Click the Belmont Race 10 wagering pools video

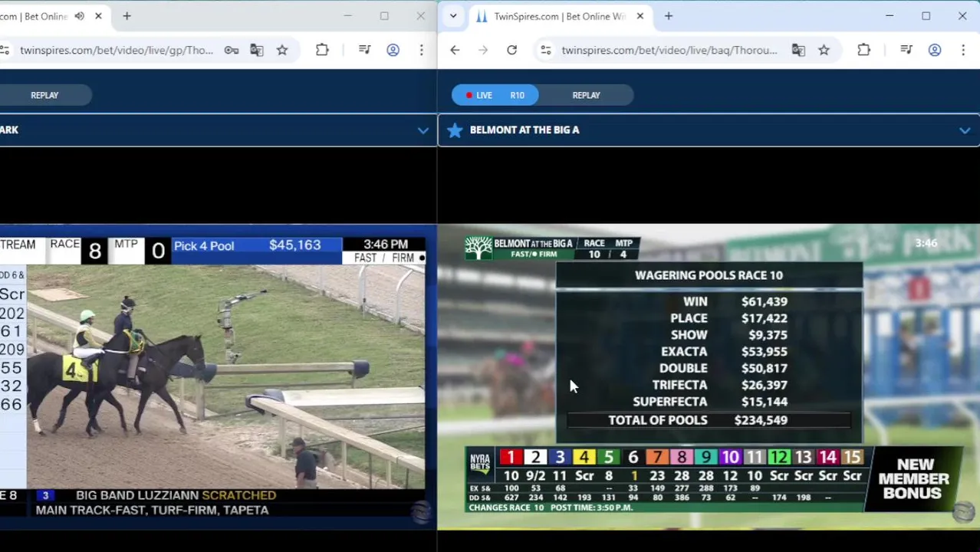tap(709, 376)
